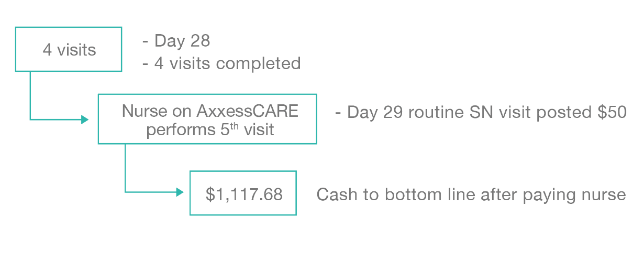Click the "4 visits" box
This screenshot has height=260, width=644.
coord(69,49)
